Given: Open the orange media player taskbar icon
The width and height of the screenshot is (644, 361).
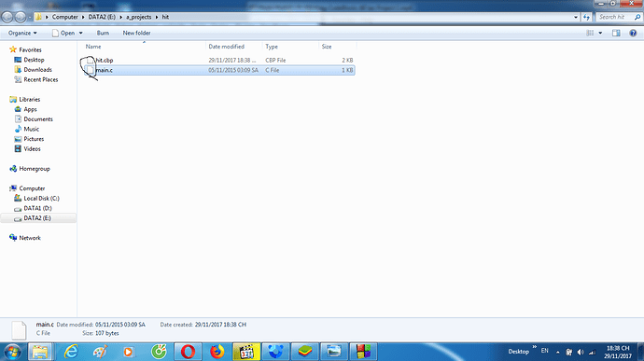Looking at the screenshot, I should (128, 352).
